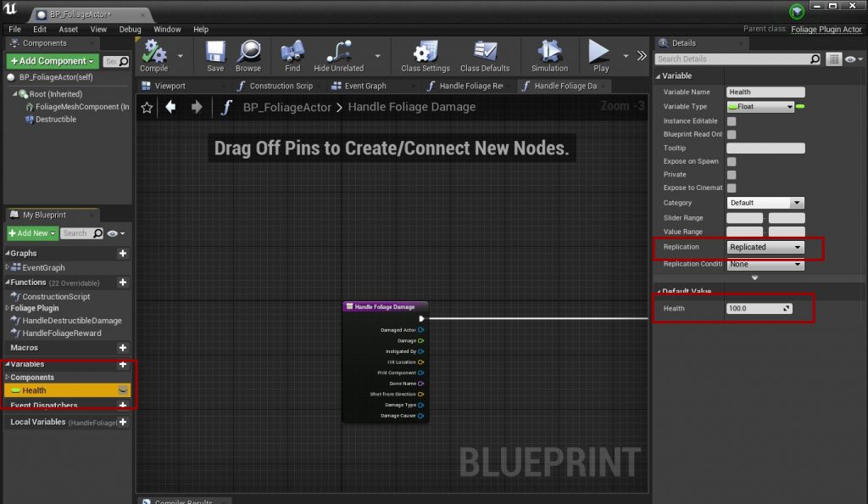Open the Find tool

pyautogui.click(x=292, y=56)
